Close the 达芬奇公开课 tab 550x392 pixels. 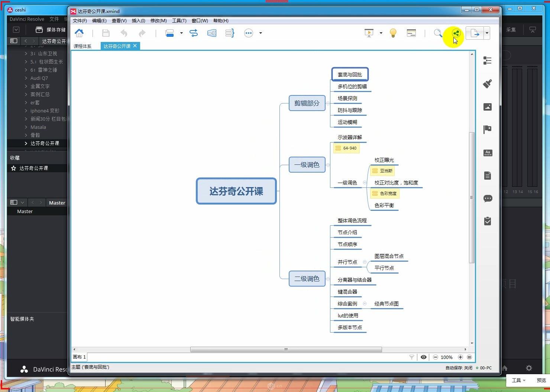[x=135, y=46]
